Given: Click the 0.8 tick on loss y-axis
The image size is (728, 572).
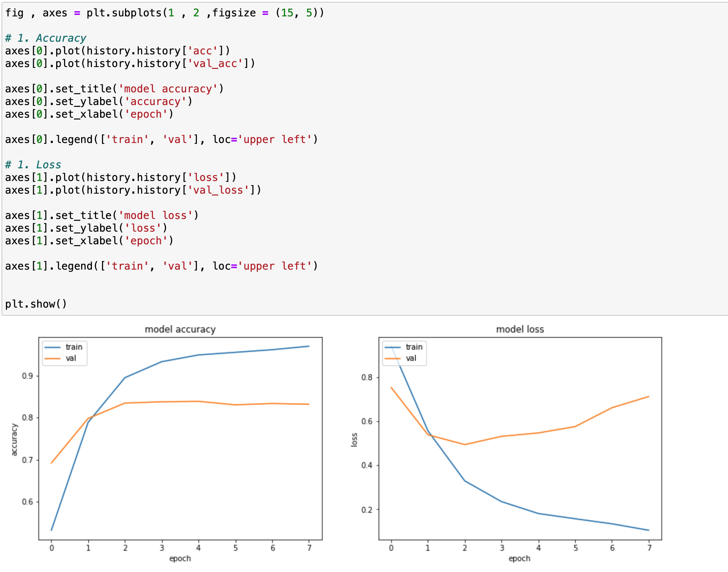Looking at the screenshot, I should click(367, 377).
